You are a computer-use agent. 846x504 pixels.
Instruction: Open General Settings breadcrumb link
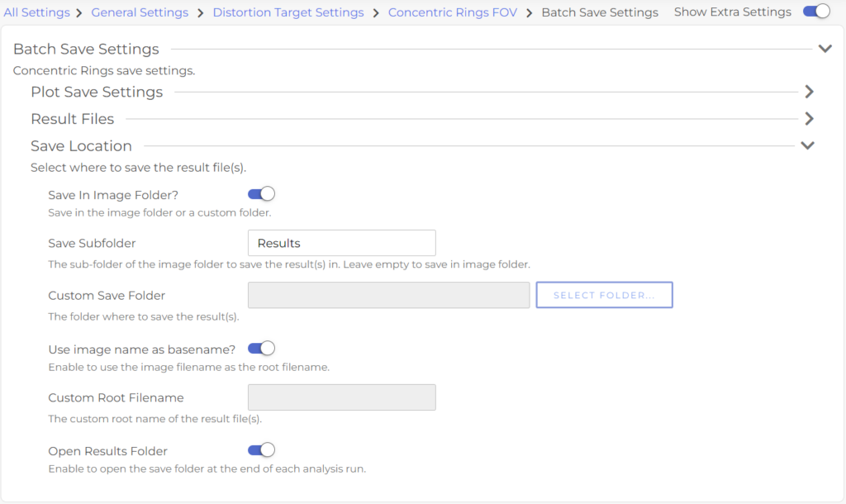tap(140, 12)
